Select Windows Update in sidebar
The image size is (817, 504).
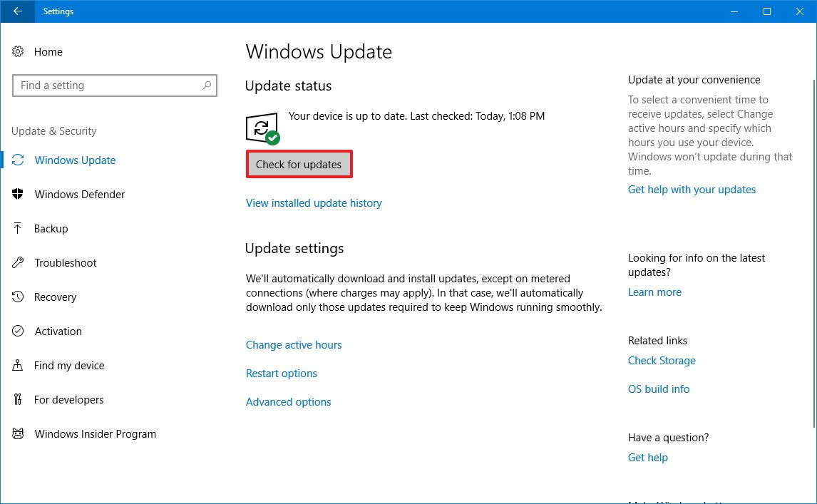75,160
